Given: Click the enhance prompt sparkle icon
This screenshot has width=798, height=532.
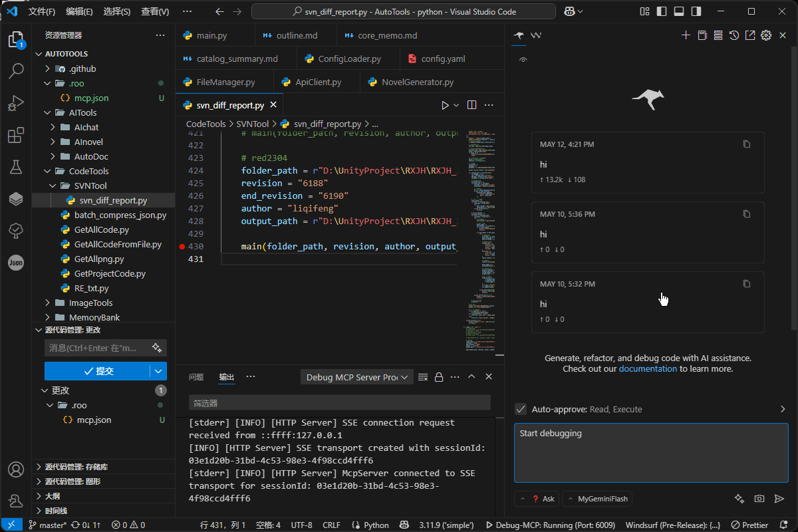Looking at the screenshot, I should [x=739, y=499].
